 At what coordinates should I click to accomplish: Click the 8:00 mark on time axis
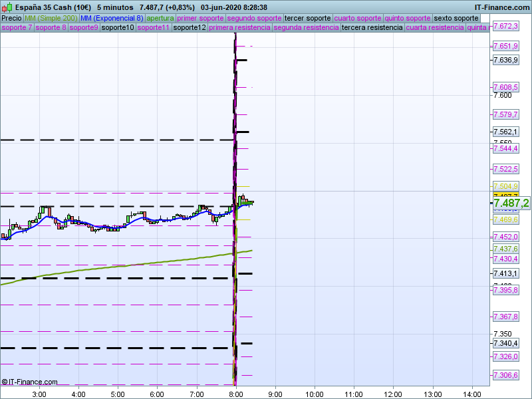[x=236, y=394]
